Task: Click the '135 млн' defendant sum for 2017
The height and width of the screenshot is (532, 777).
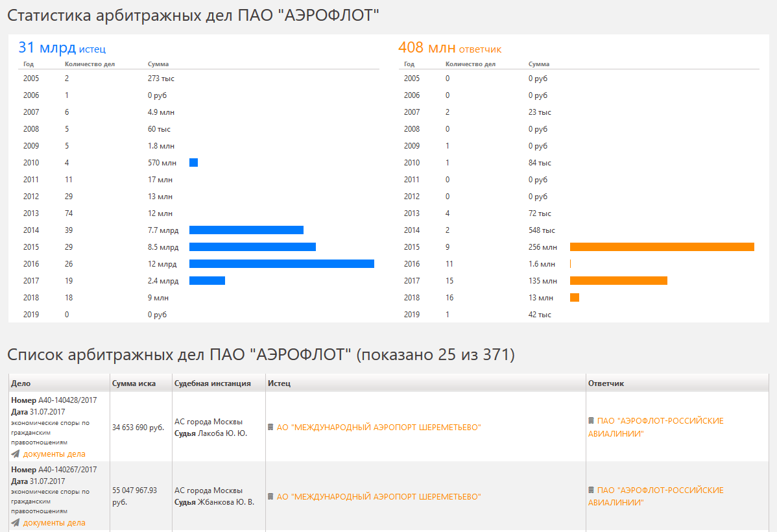Action: (543, 281)
